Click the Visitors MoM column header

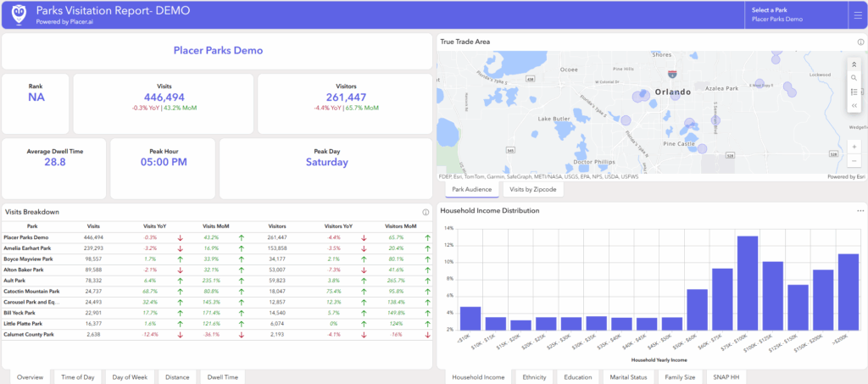click(401, 226)
